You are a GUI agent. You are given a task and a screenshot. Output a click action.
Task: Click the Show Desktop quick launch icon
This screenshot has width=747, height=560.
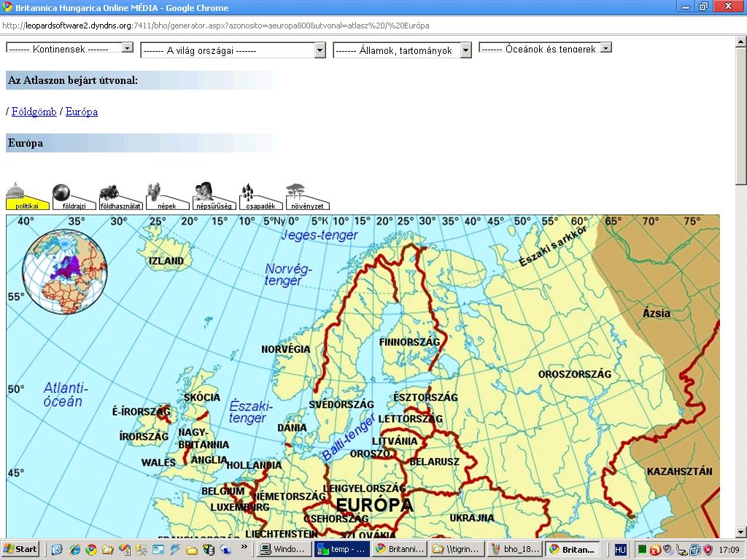57,550
